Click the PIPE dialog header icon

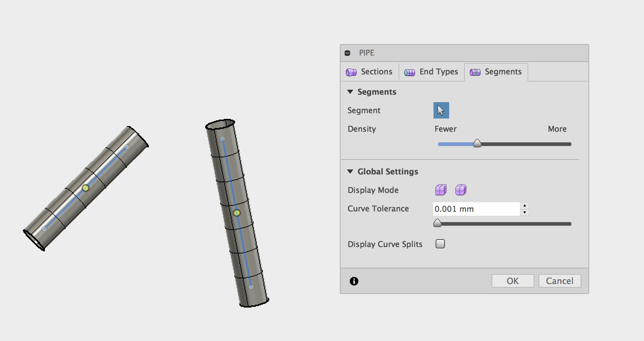347,53
